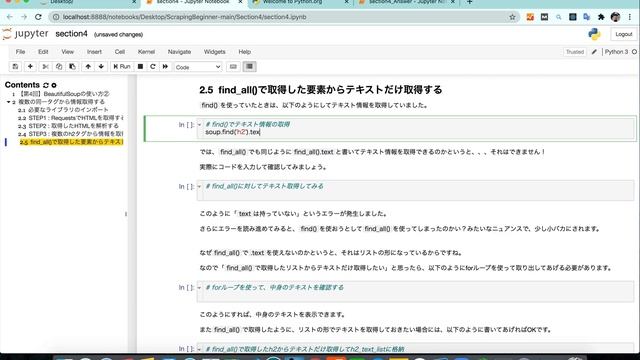Image resolution: width=640 pixels, height=360 pixels.
Task: Open the Widgets menu
Action: coord(214,52)
